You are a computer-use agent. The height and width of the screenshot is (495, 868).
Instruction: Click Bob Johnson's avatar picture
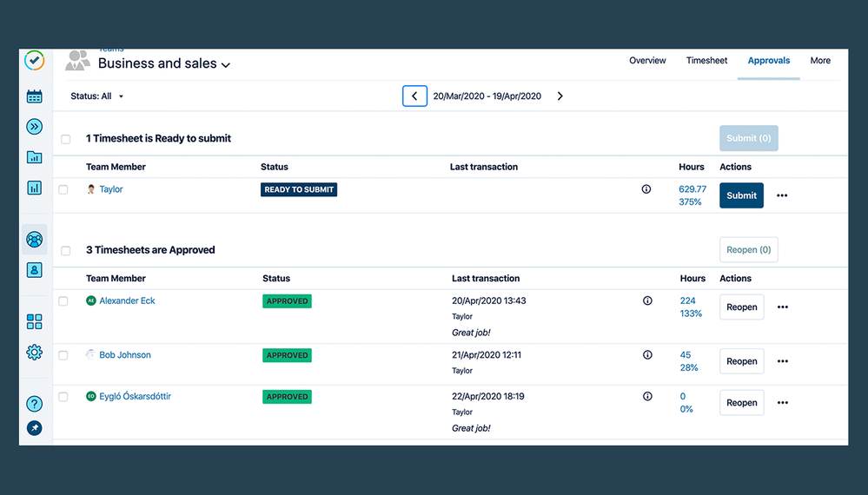pos(90,354)
